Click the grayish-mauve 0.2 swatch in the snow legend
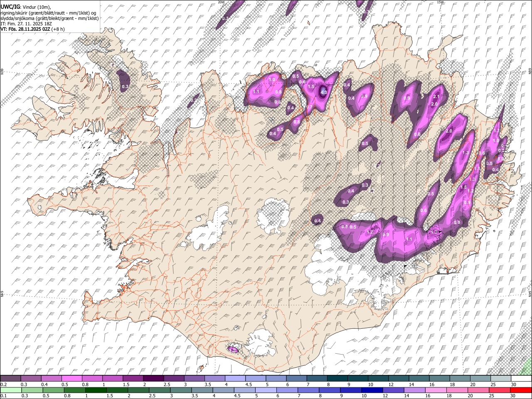532x399 pixels. point(10,379)
